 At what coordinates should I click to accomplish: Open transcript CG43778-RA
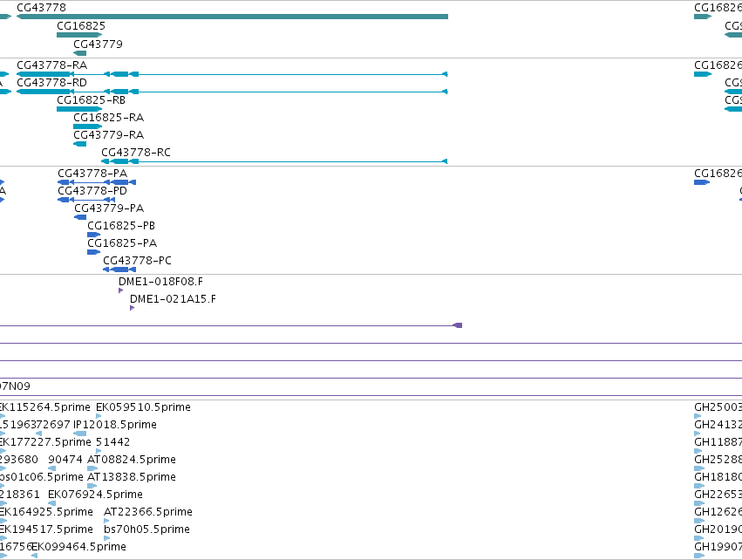pos(52,65)
